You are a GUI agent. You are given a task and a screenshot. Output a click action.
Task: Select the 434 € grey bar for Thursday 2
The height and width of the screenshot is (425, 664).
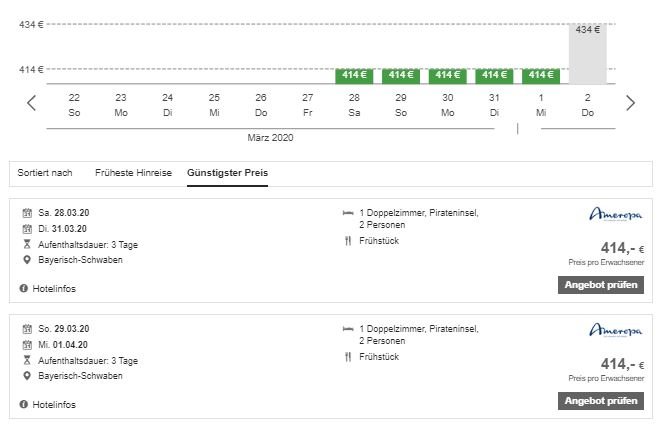pos(587,52)
